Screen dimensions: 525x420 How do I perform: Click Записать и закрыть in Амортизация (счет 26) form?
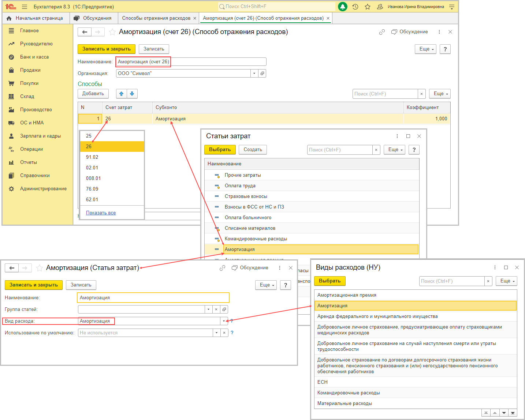[x=107, y=49]
